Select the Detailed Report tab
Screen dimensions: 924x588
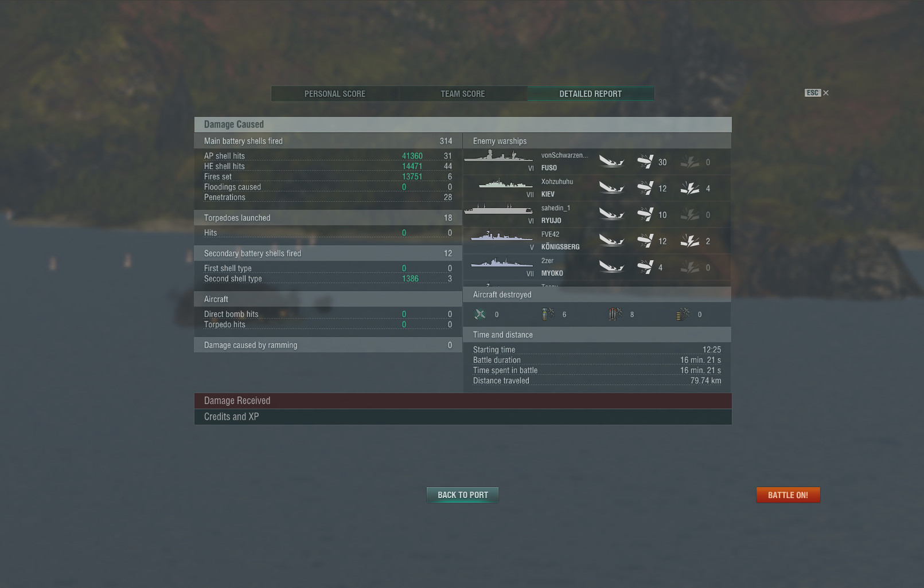(x=591, y=94)
